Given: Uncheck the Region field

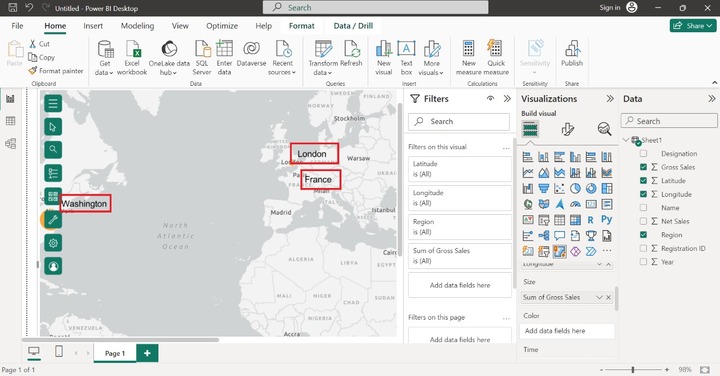Looking at the screenshot, I should (x=643, y=235).
